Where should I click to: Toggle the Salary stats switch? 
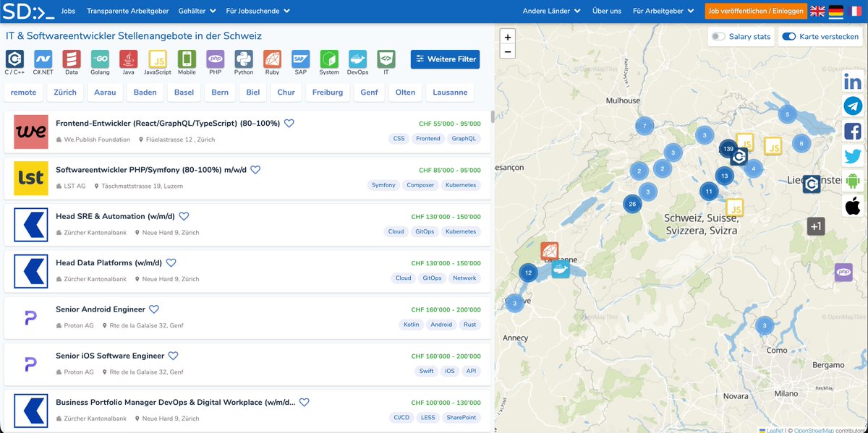[x=718, y=36]
